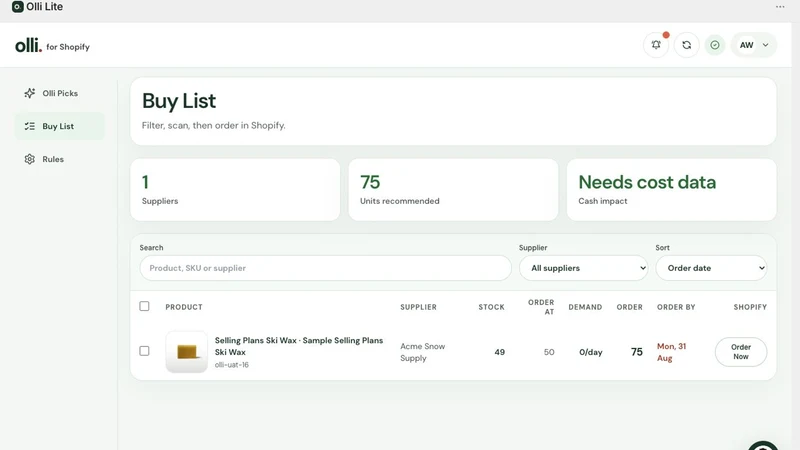Viewport: 800px width, 450px height.
Task: Click the Buy List checklist icon
Action: pos(30,126)
